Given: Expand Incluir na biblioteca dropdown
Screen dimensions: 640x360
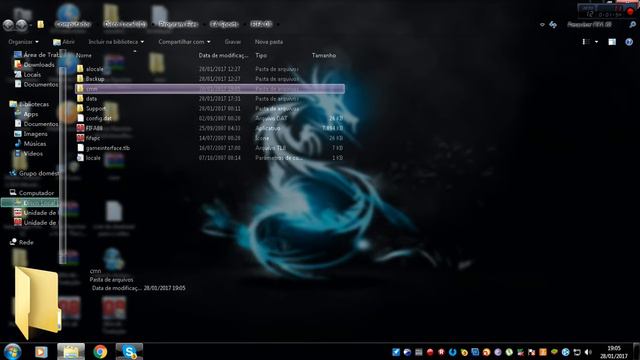Looking at the screenshot, I should pyautogui.click(x=116, y=42).
